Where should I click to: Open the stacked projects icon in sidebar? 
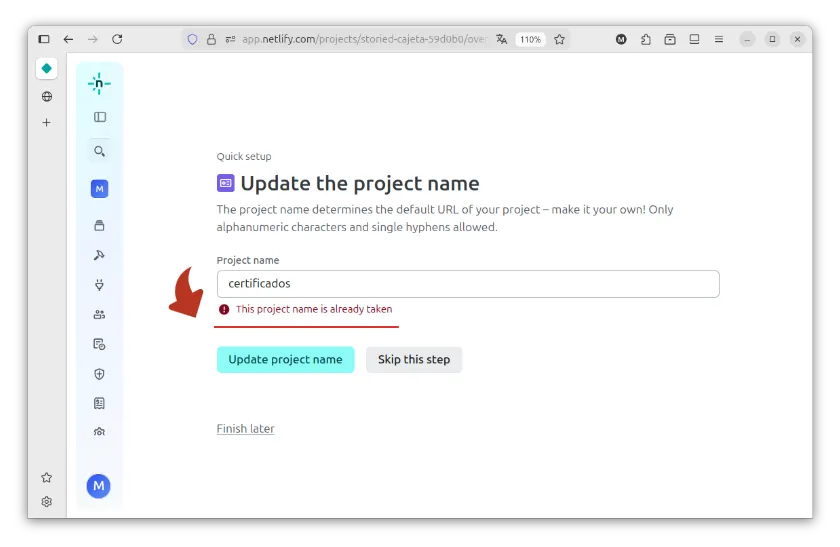[99, 225]
